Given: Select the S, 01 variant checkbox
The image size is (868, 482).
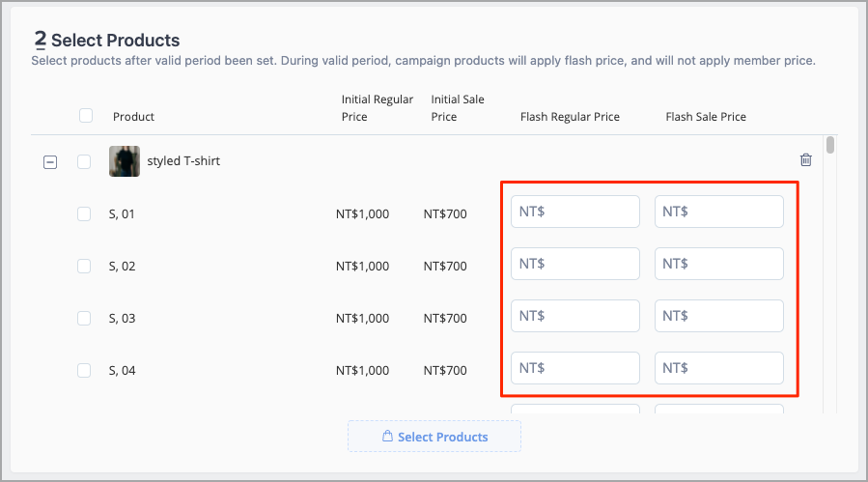Looking at the screenshot, I should [84, 213].
